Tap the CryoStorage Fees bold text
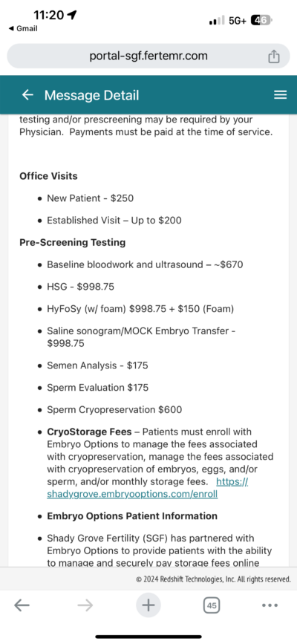This screenshot has height=644, width=297. coord(89,432)
